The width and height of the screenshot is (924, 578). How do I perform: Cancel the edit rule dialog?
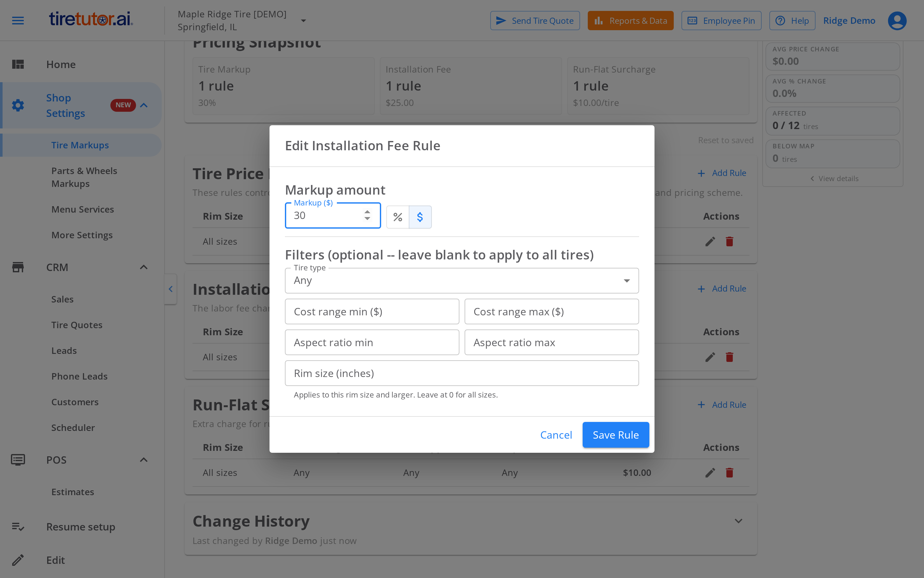[x=556, y=435]
